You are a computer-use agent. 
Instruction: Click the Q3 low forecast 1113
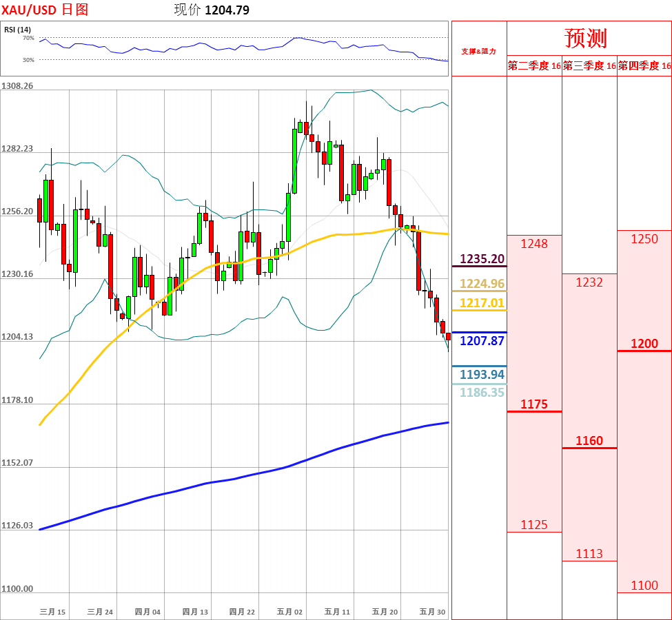pos(589,554)
